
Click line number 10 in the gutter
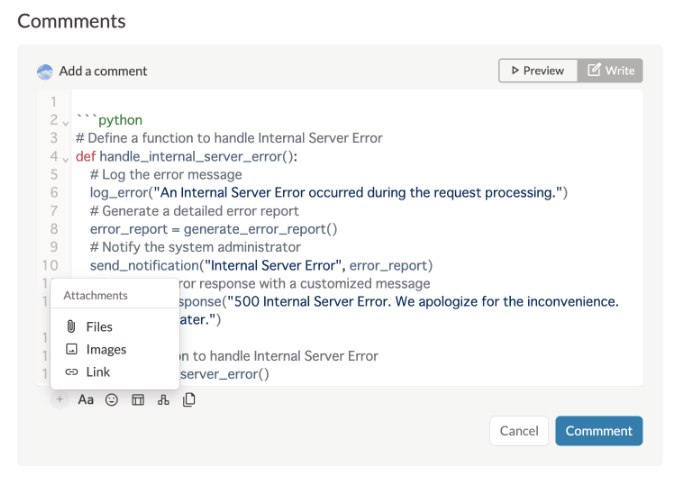(50, 265)
